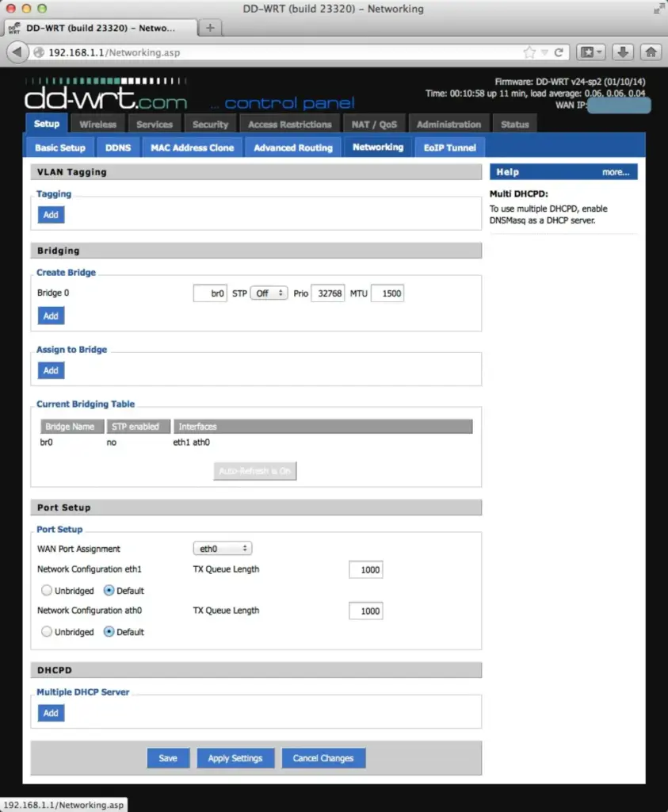Viewport: 668px width, 812px height.
Task: Select Unbridged for eth1 network configuration
Action: coord(47,591)
